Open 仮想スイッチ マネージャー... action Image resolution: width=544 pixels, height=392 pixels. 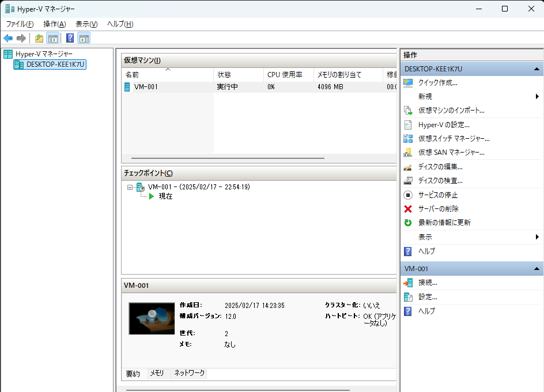tap(454, 139)
